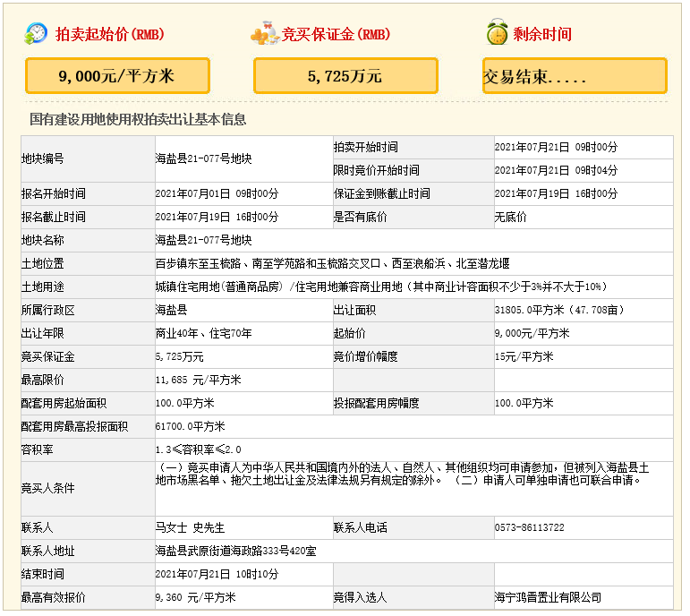Click the 5,725万元 deposit box at top

click(345, 76)
